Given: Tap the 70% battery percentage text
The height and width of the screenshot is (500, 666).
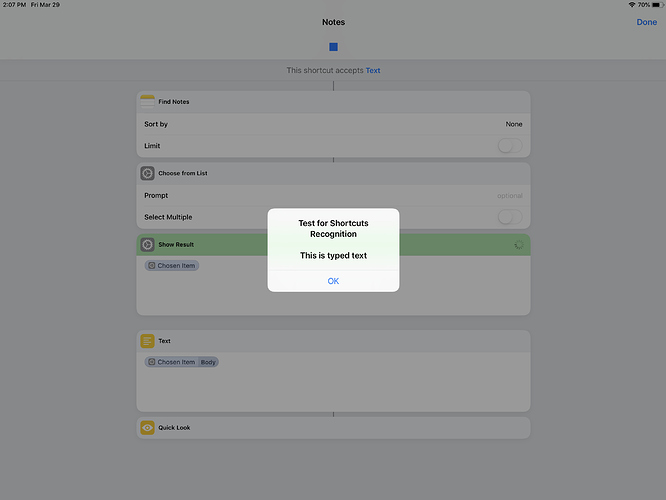Looking at the screenshot, I should click(643, 5).
